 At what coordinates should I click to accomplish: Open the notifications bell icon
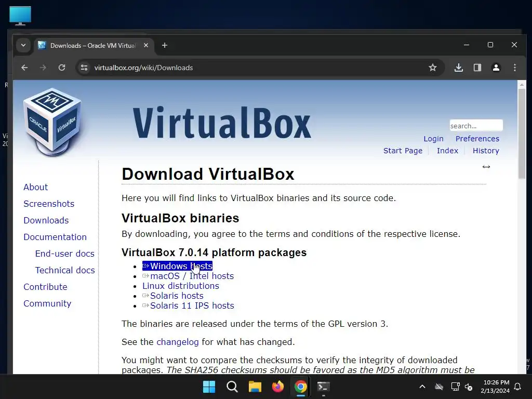(x=518, y=387)
